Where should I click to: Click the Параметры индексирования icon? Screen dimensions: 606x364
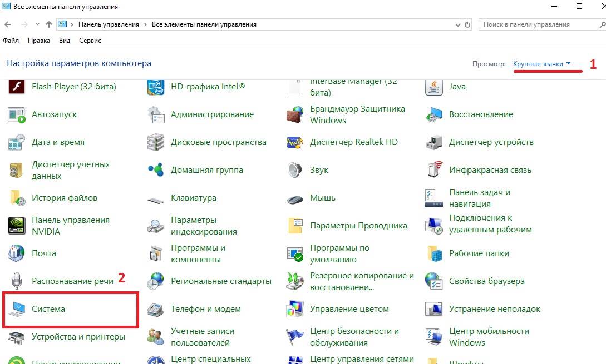coord(155,226)
